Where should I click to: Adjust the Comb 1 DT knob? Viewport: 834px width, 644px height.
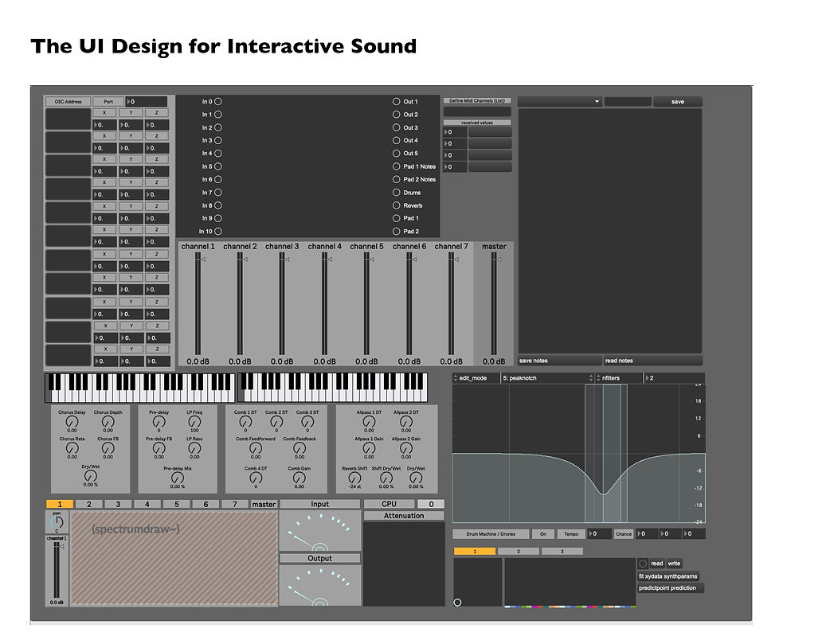coord(245,422)
